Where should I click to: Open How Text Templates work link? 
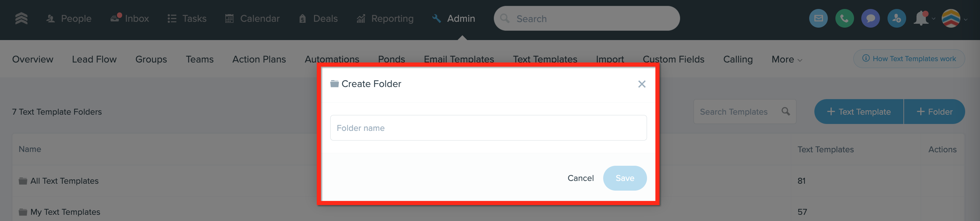click(x=909, y=59)
